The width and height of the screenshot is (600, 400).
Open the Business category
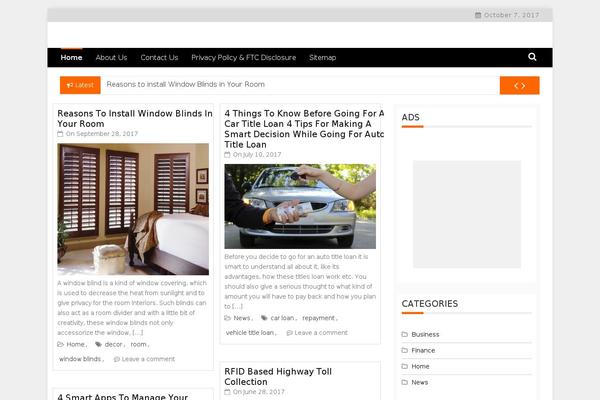[425, 334]
